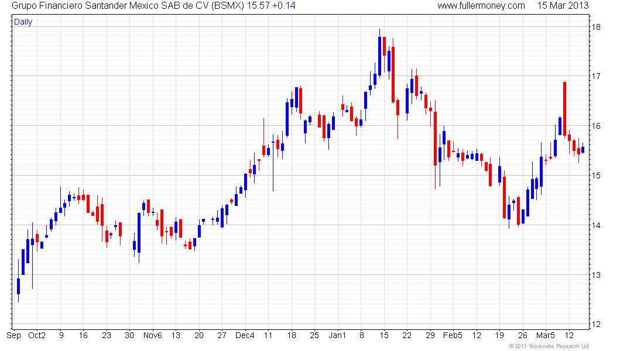Click the x-axis label 'Sep'
Viewport: 644px width, 351px height.
pos(13,336)
